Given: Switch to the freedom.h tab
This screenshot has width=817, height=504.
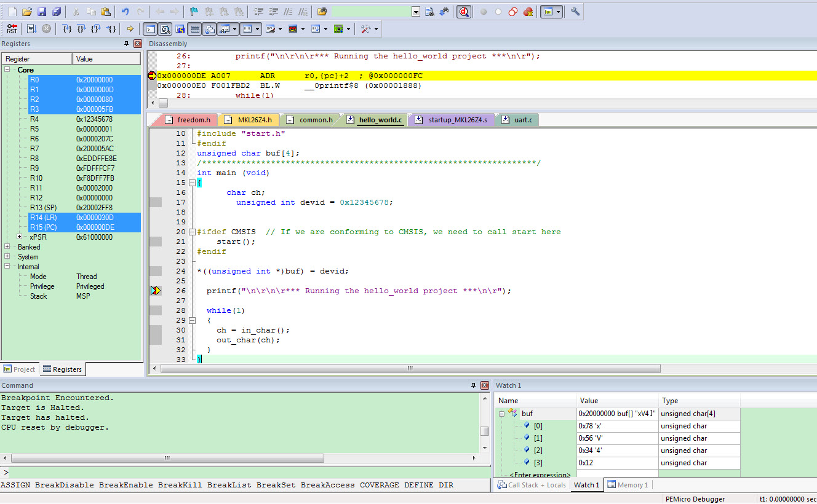Looking at the screenshot, I should 186,120.
